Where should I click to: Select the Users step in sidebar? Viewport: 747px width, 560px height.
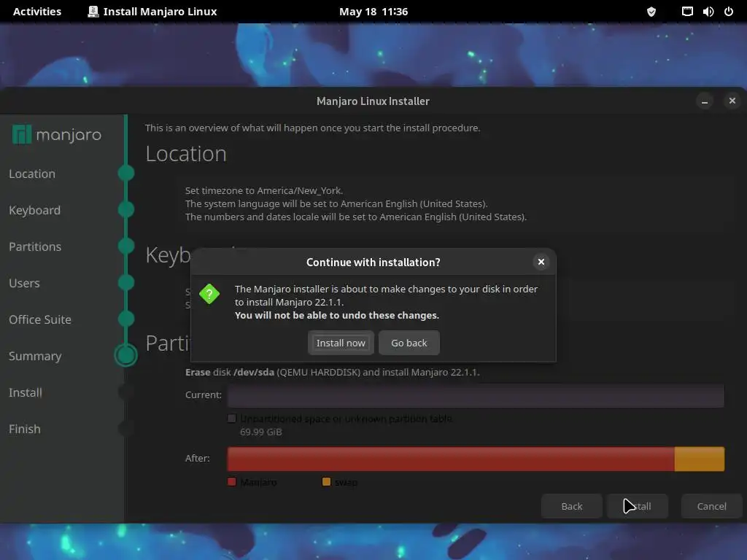(x=24, y=284)
